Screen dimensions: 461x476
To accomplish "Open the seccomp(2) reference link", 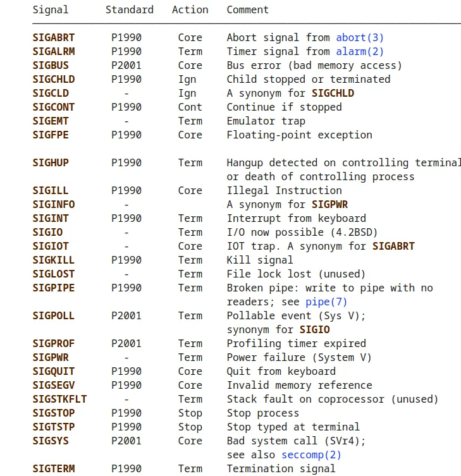I will 311,455.
